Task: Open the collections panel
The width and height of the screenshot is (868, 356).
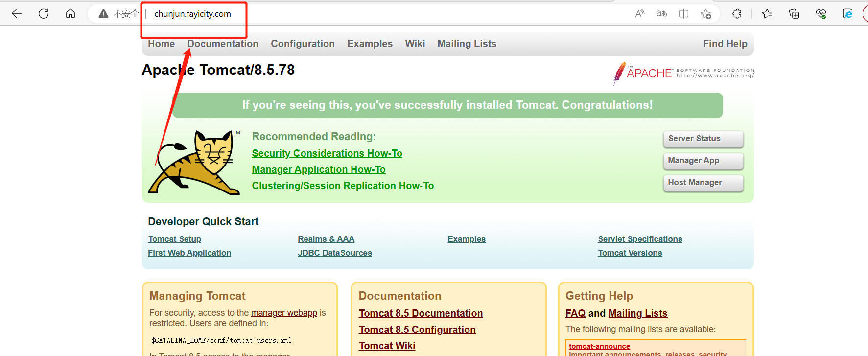Action: 794,14
